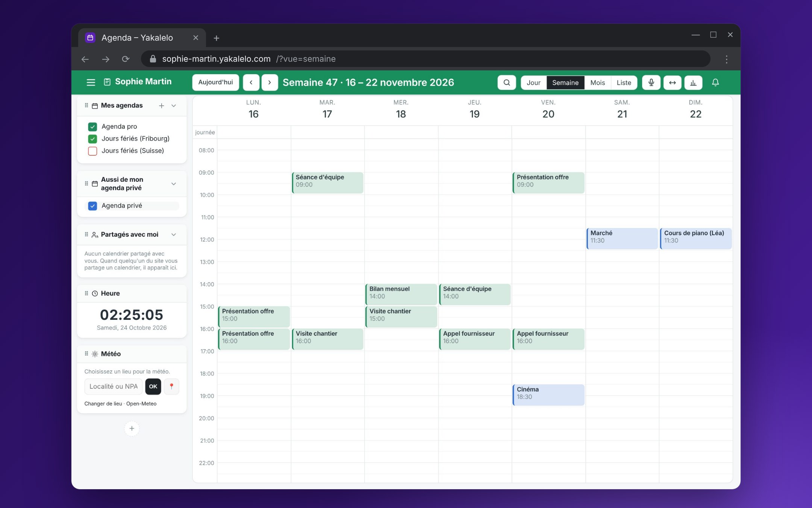The width and height of the screenshot is (812, 508).
Task: Focus the Localité ou NPA field
Action: (113, 386)
